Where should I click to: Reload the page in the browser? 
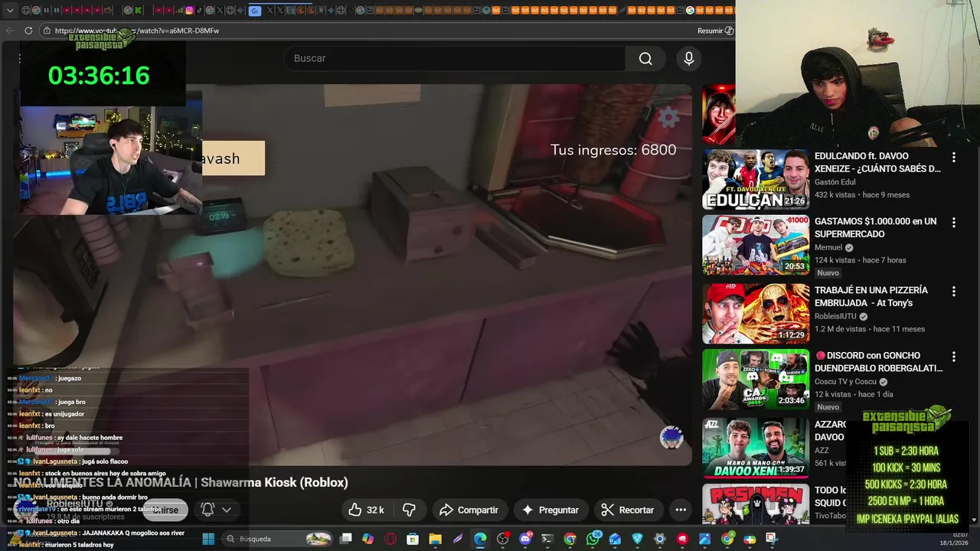pos(28,31)
